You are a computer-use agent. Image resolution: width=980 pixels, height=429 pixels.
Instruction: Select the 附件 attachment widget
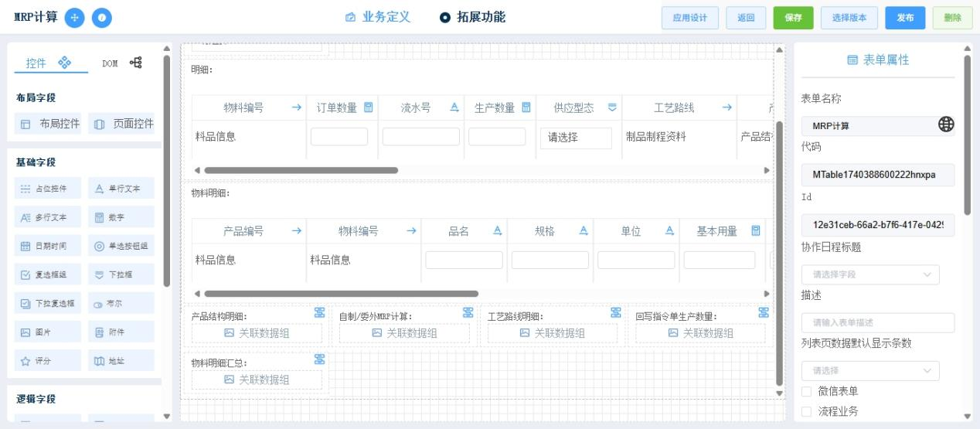tap(121, 332)
